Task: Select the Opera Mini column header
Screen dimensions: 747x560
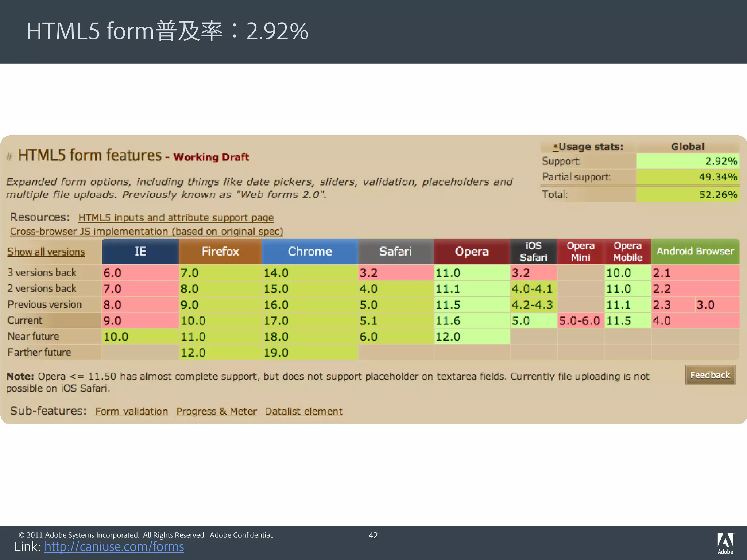Action: (581, 252)
